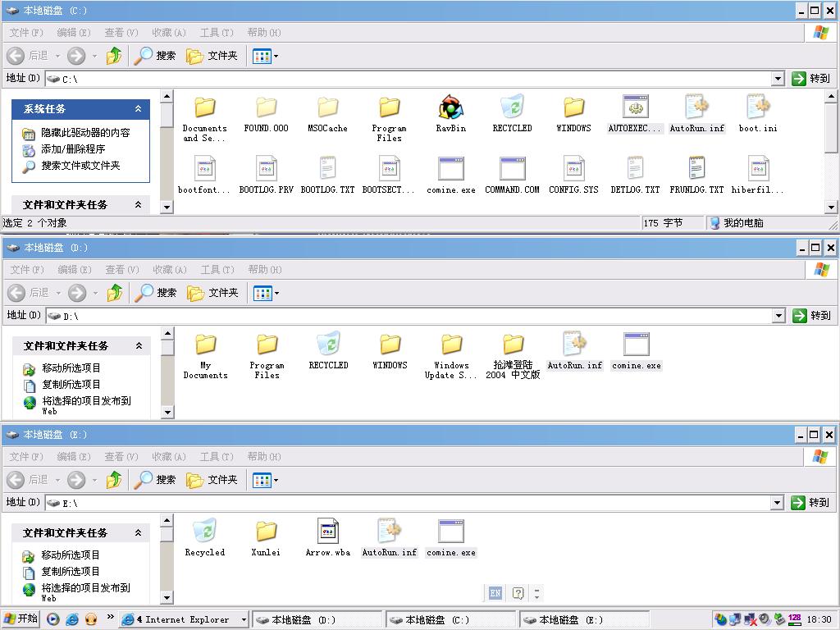The width and height of the screenshot is (840, 630).
Task: Collapse 系统任务 panel in C: window
Action: pos(138,109)
